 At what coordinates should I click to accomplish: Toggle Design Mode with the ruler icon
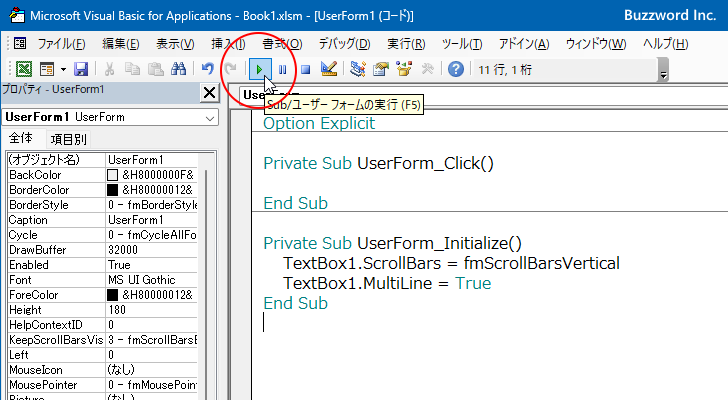tap(329, 70)
